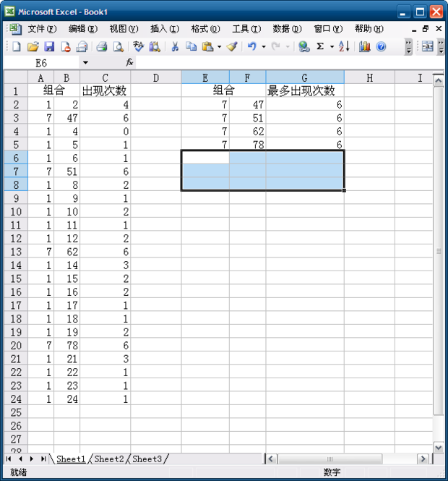Image resolution: width=448 pixels, height=481 pixels.
Task: Open the 窗口(W) menu
Action: [x=328, y=29]
